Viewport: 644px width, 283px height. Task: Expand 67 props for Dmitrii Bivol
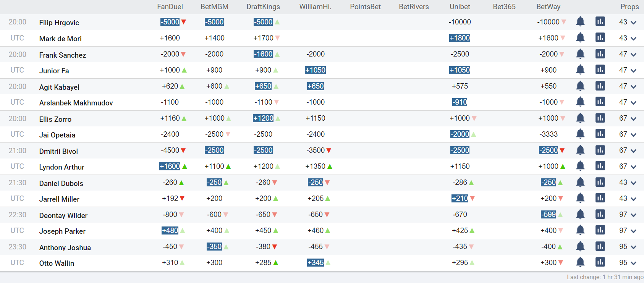pyautogui.click(x=628, y=150)
